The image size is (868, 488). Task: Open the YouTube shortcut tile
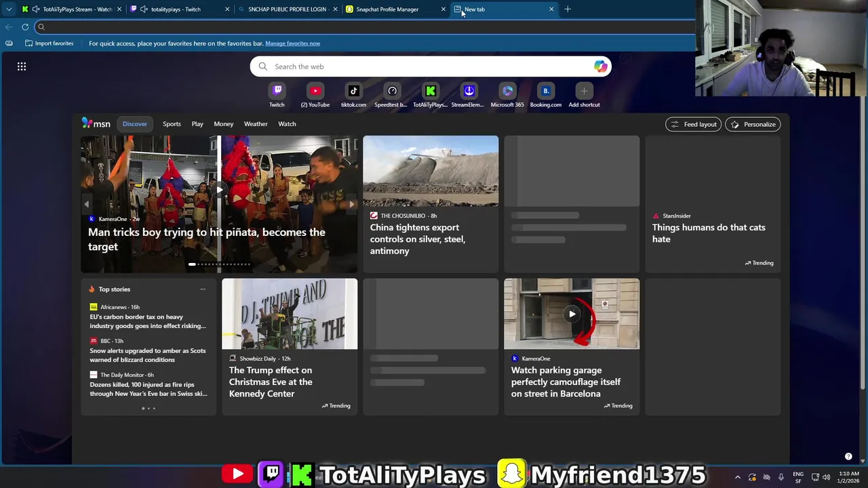315,95
